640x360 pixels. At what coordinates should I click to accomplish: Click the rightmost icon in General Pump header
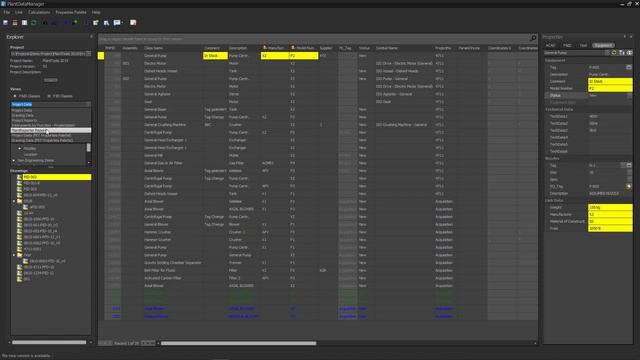[x=629, y=53]
